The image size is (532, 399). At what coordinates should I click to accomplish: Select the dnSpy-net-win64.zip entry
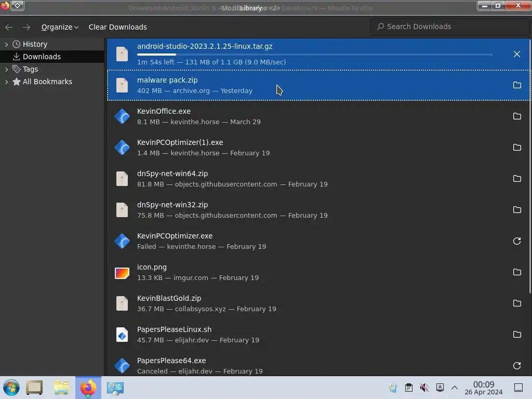click(x=318, y=179)
